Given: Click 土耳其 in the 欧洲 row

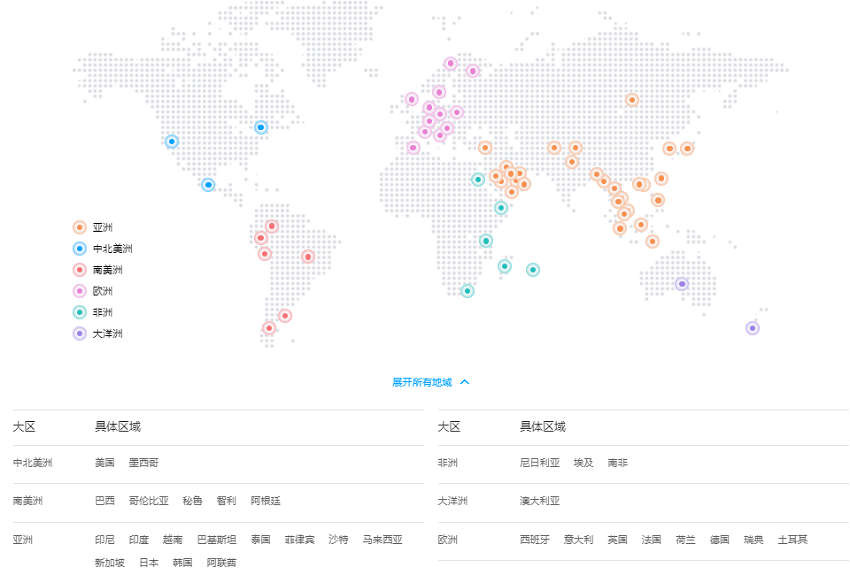Looking at the screenshot, I should point(793,540).
